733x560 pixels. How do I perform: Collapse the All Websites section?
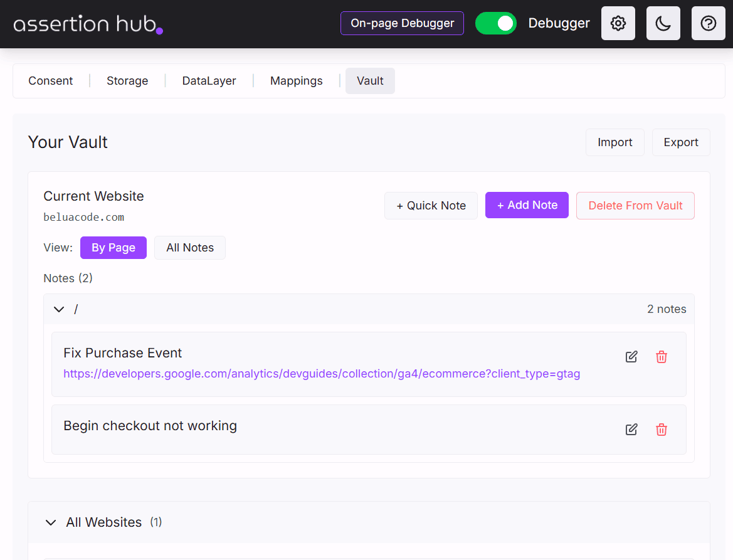tap(51, 522)
